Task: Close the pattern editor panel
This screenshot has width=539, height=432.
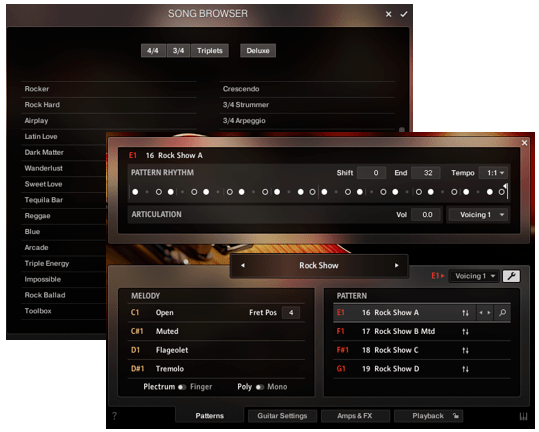Action: [524, 143]
